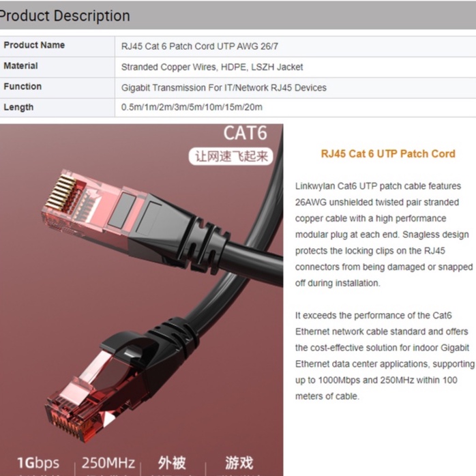The width and height of the screenshot is (476, 476).
Task: Click the paragraph starting with It exceeds the performance
Action: (385, 356)
